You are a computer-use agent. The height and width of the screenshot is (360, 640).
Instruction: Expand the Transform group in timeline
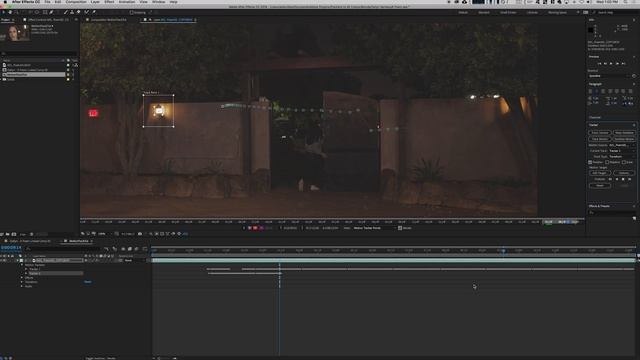click(x=22, y=282)
